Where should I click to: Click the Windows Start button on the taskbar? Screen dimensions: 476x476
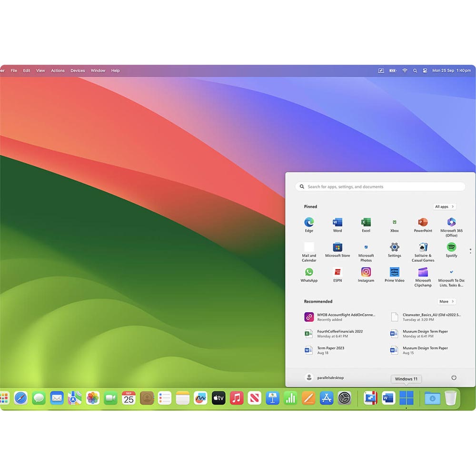406,398
